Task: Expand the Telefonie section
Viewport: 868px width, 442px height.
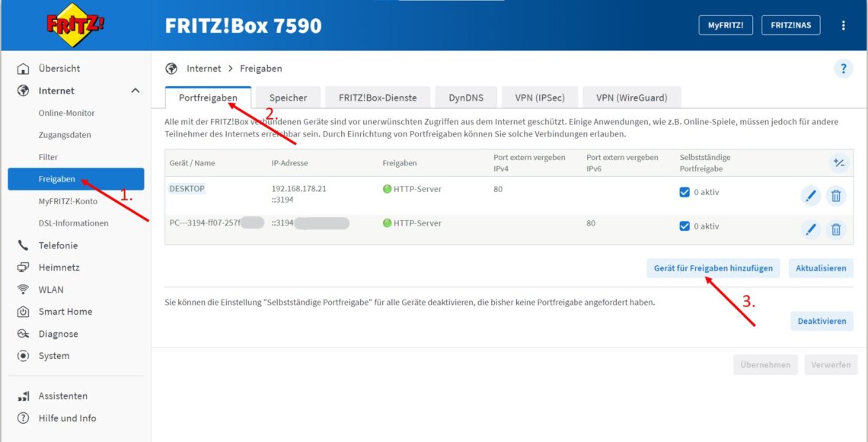Action: (x=58, y=245)
